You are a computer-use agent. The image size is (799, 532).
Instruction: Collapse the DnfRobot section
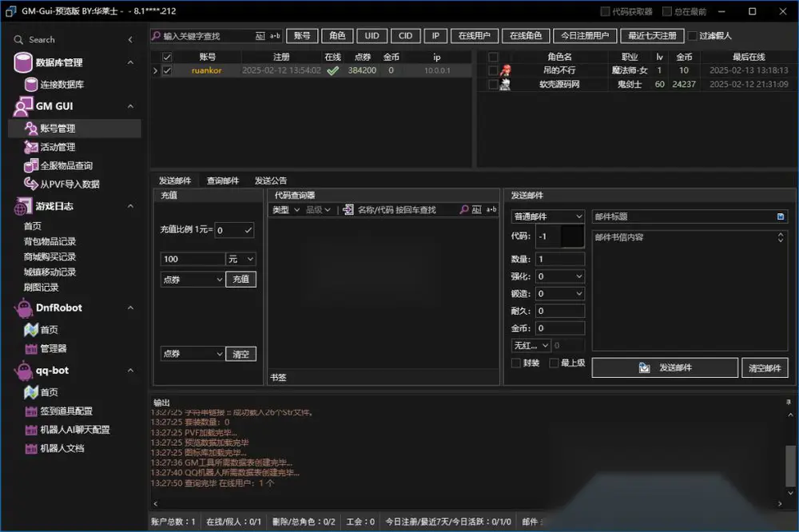(x=130, y=308)
